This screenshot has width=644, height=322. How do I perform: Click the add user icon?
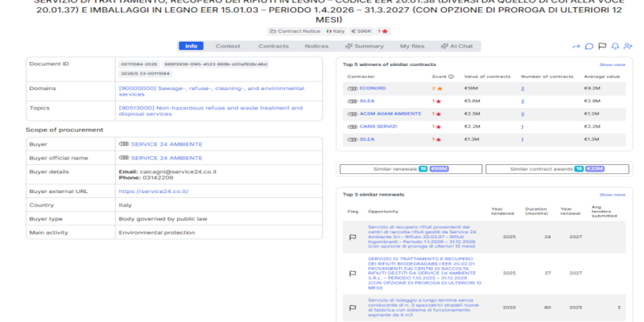[x=628, y=47]
